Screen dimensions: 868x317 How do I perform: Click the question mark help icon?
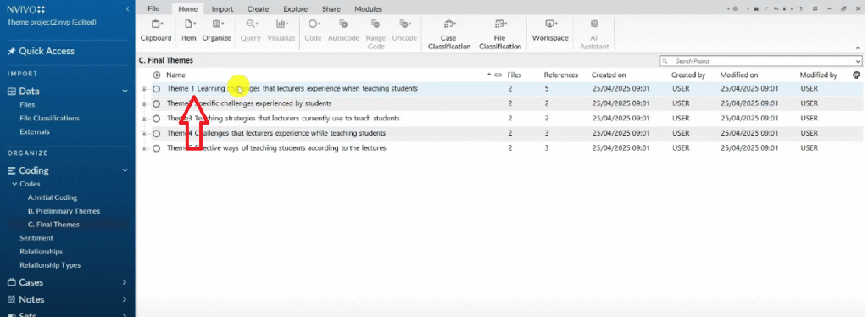point(801,8)
